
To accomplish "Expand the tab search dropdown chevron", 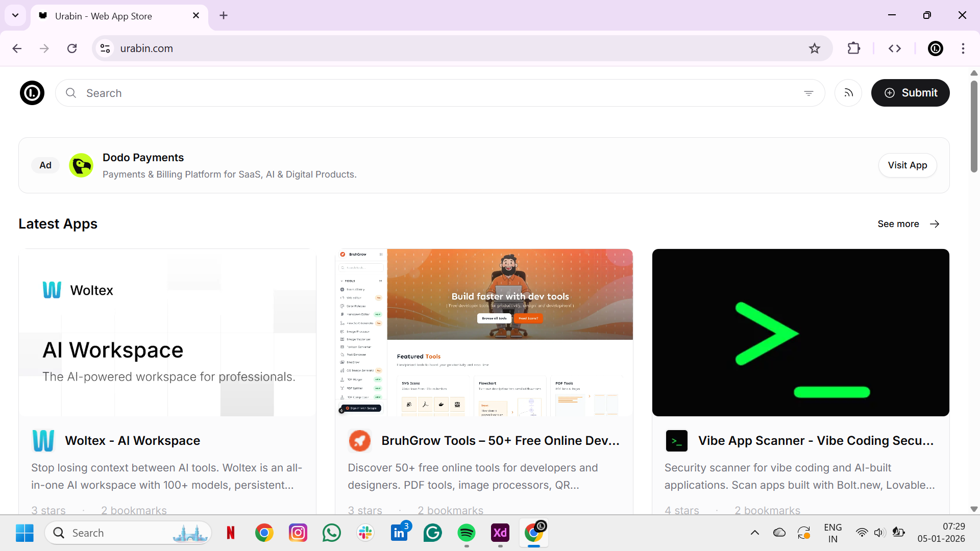I will 15,15.
